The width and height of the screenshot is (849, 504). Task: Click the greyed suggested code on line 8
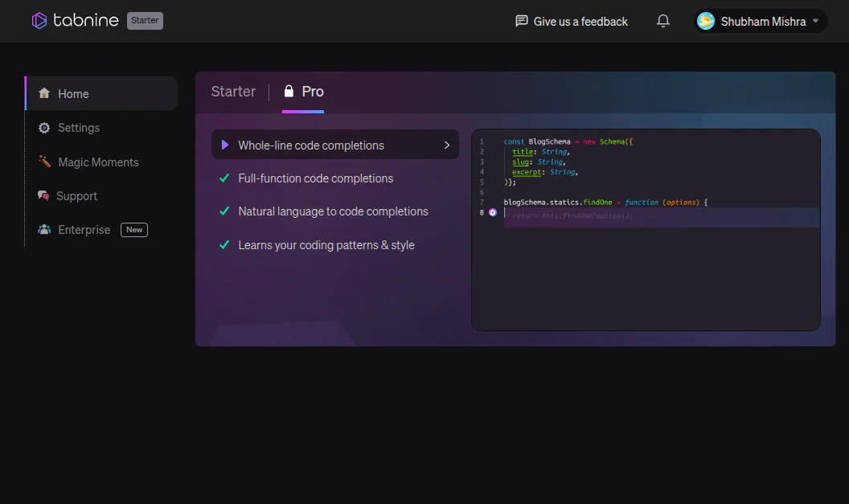(572, 215)
